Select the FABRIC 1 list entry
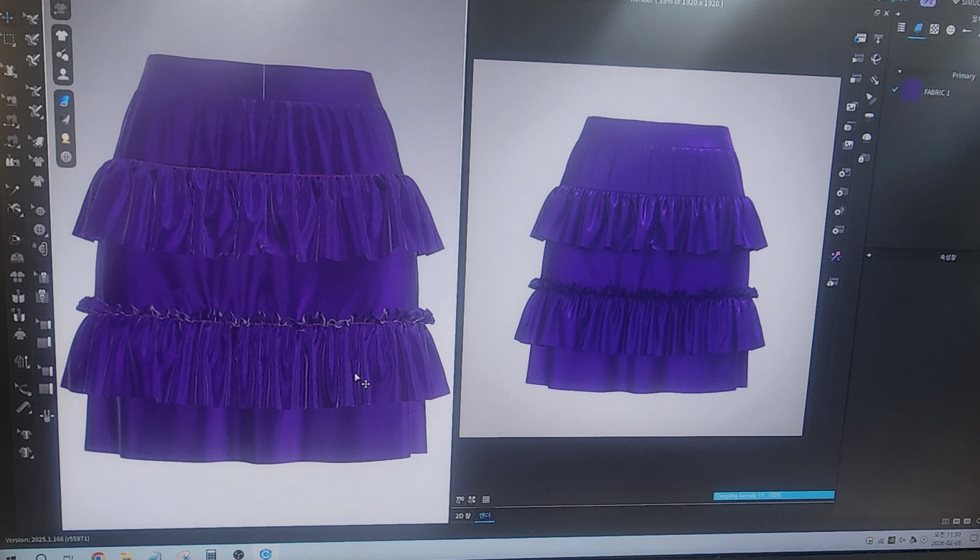The height and width of the screenshot is (560, 980). pos(936,93)
